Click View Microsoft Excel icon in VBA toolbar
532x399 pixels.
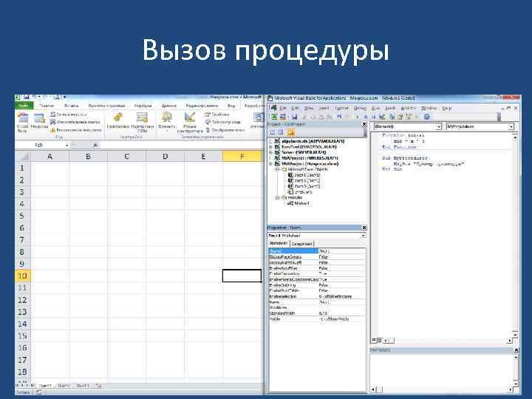274,117
